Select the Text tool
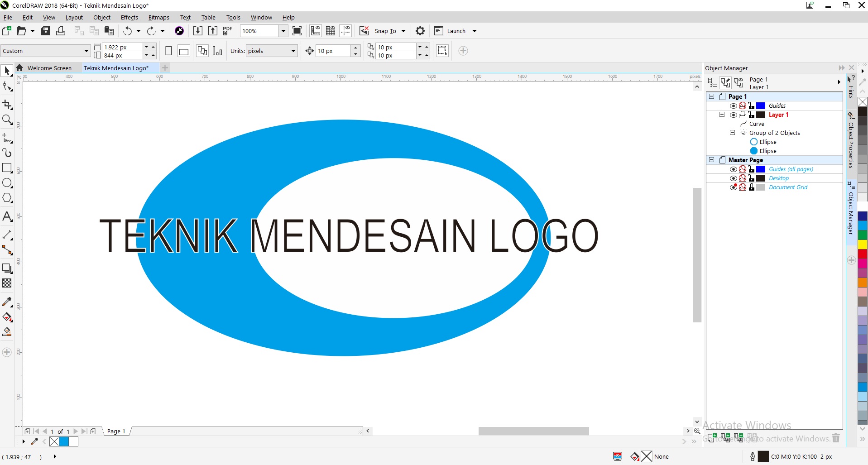Viewport: 868px width, 465px height. (7, 216)
